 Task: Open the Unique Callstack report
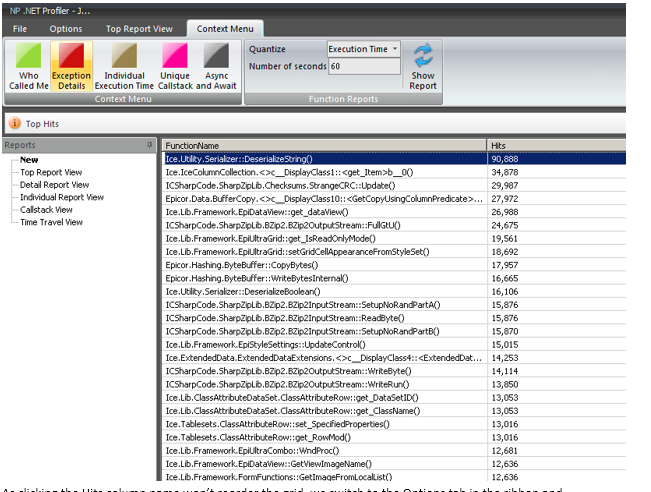[175, 66]
